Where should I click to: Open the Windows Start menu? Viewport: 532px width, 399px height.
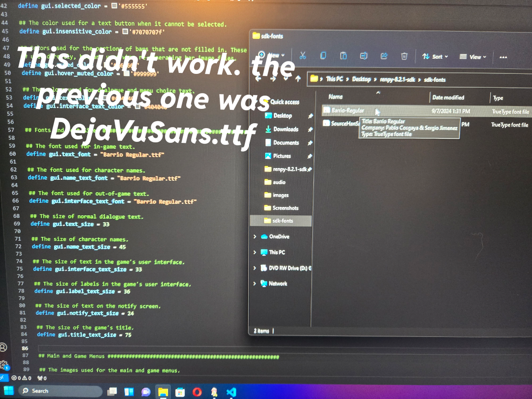[8, 391]
